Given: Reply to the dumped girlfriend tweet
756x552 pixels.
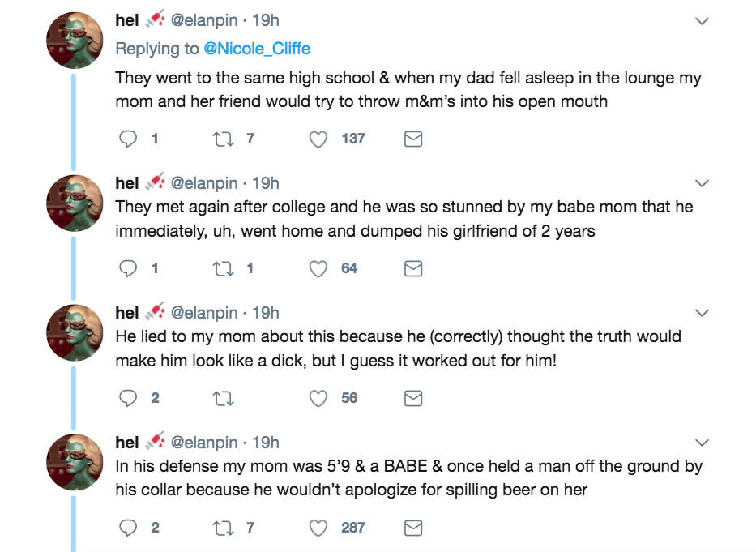Looking at the screenshot, I should click(128, 269).
